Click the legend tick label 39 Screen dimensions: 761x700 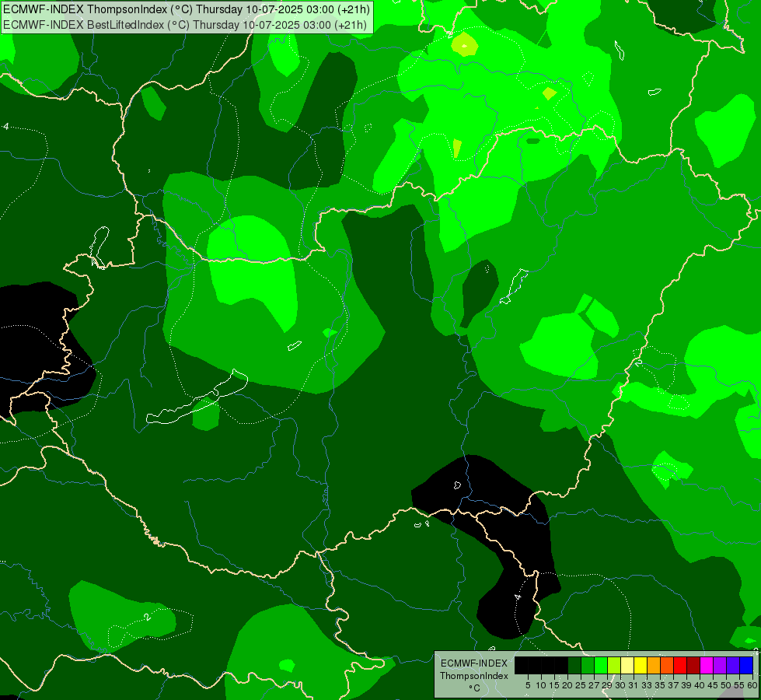[x=686, y=685]
